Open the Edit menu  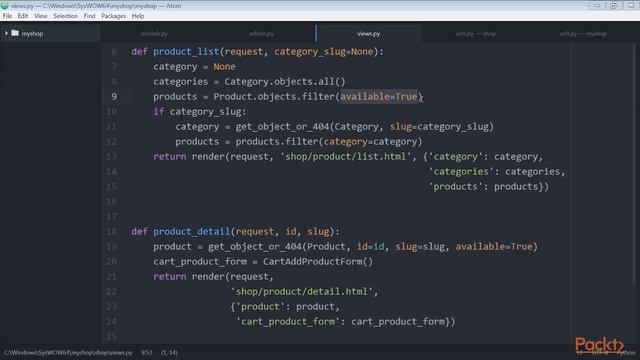23,16
